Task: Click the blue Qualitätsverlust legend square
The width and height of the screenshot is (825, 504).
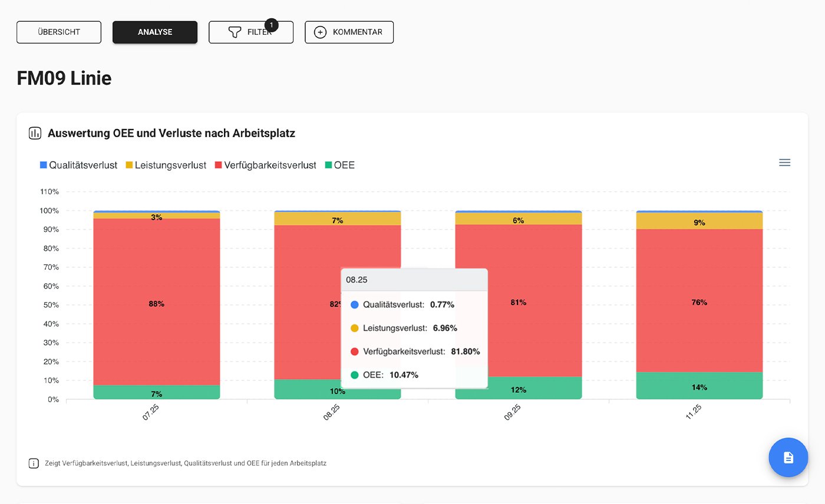Action: (42, 165)
